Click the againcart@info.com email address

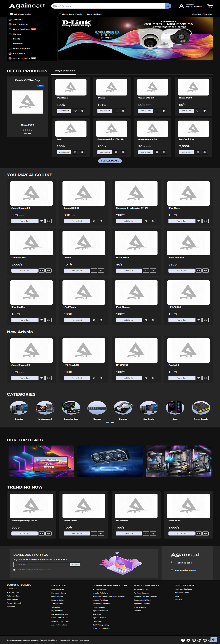click(x=185, y=570)
